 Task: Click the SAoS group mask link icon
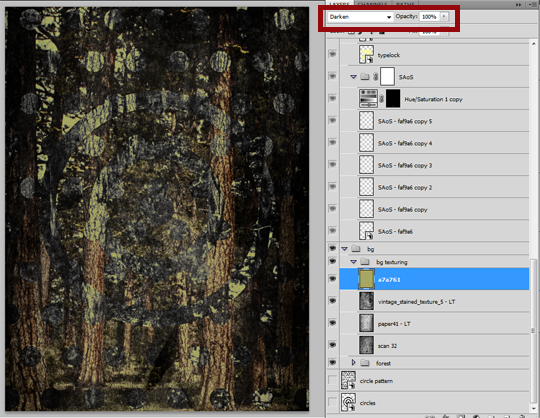point(375,77)
